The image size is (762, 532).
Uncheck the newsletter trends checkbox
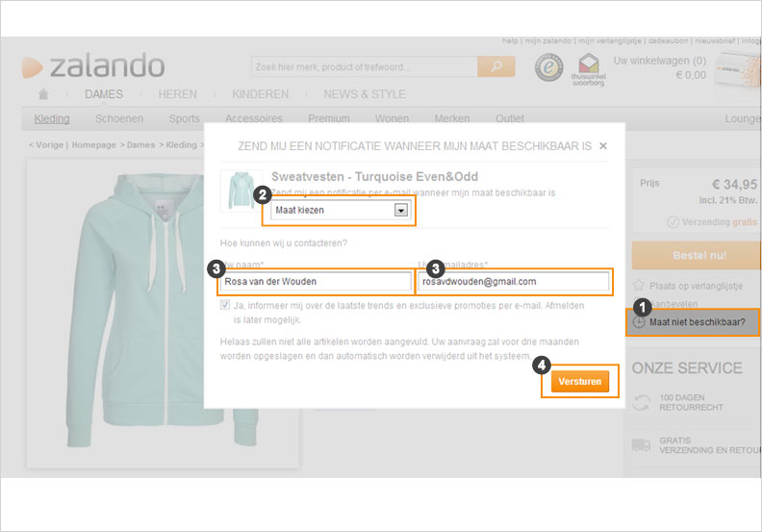(x=225, y=305)
